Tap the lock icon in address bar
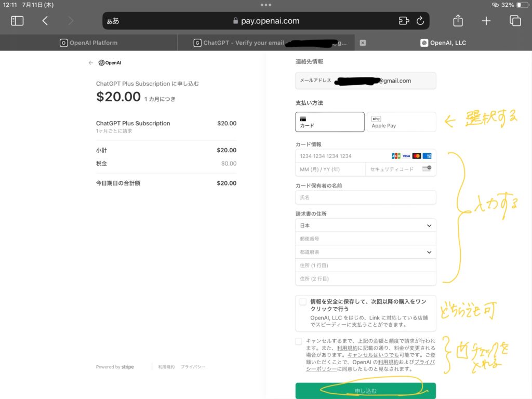The width and height of the screenshot is (532, 399). point(235,21)
